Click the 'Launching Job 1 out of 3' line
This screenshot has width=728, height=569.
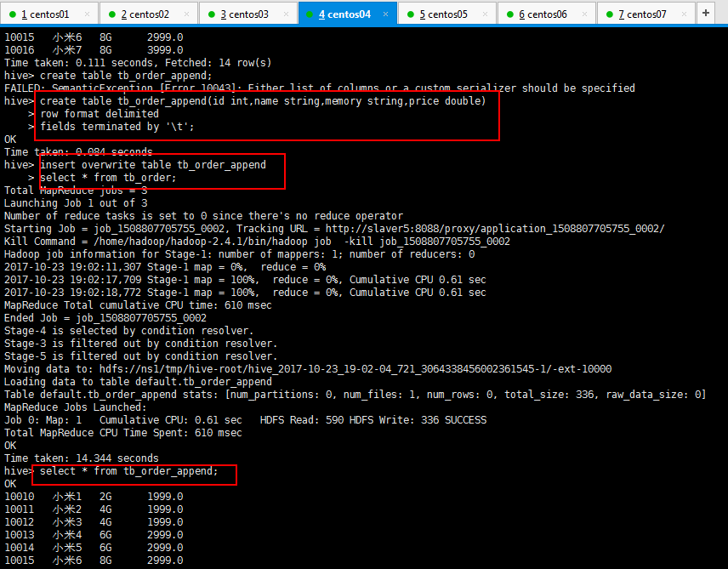pyautogui.click(x=76, y=203)
